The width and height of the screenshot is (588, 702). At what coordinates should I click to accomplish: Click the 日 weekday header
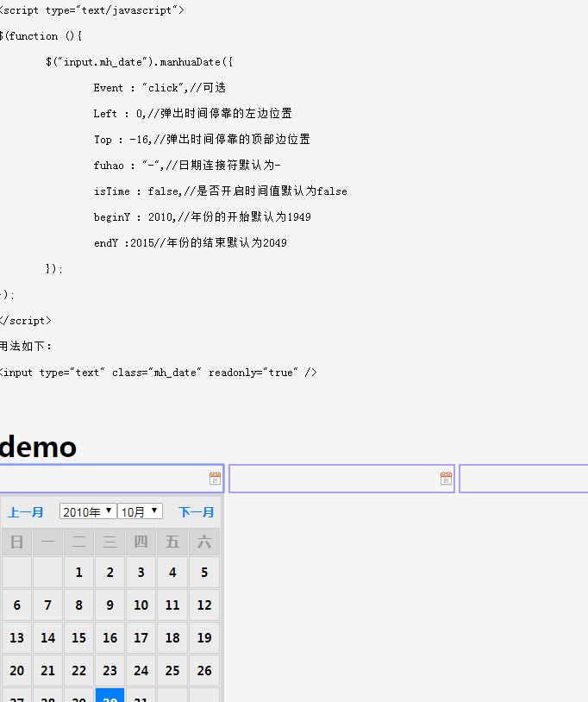[16, 542]
